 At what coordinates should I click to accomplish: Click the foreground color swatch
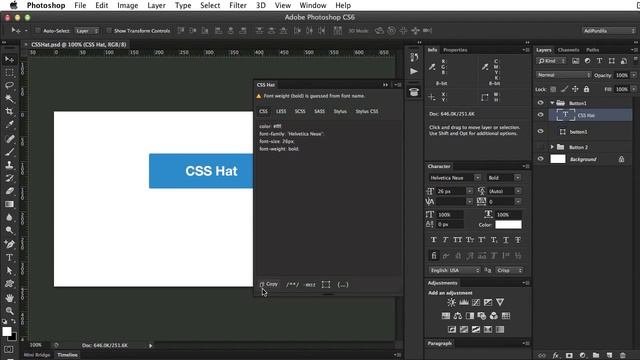(x=7, y=332)
